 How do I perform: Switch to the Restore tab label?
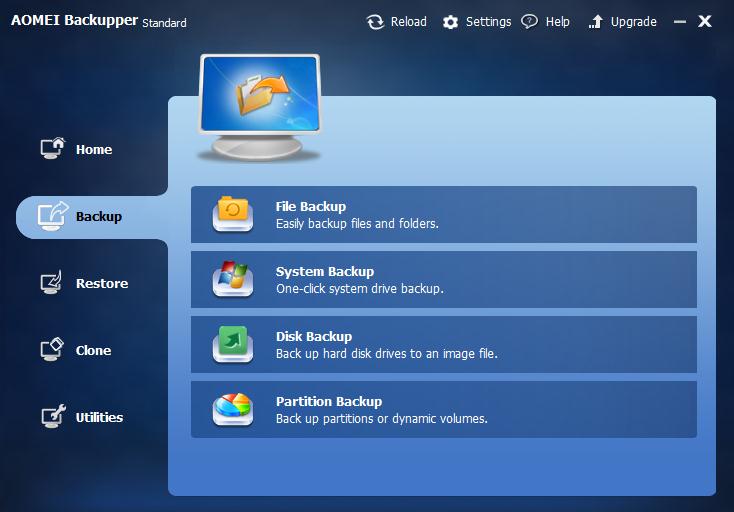[x=102, y=284]
